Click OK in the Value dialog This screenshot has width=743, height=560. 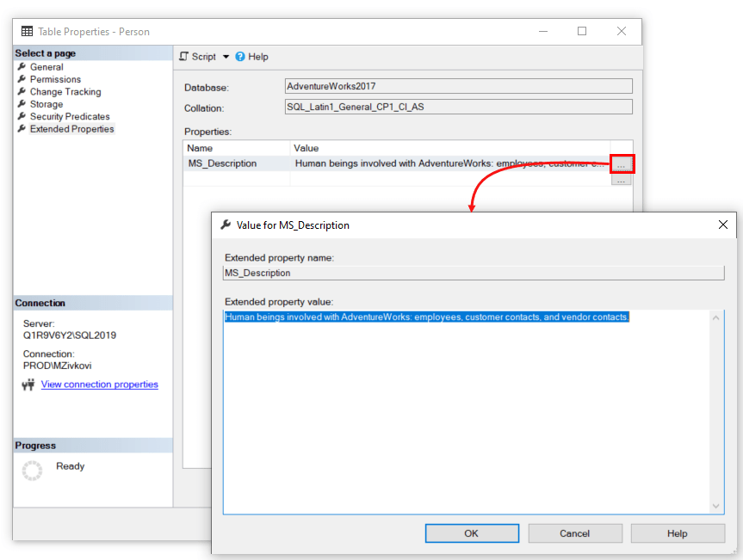tap(472, 532)
